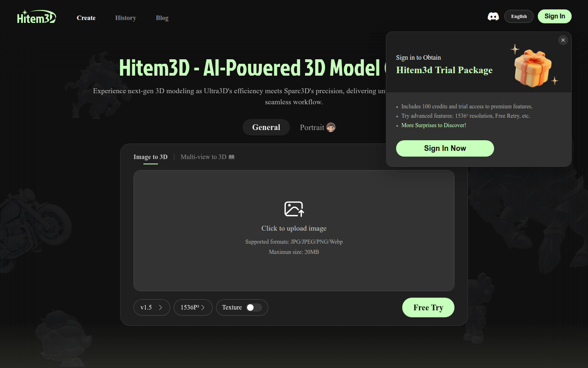Open the Multi-view guide book icon
Screen dimensions: 588x368
(x=232, y=157)
